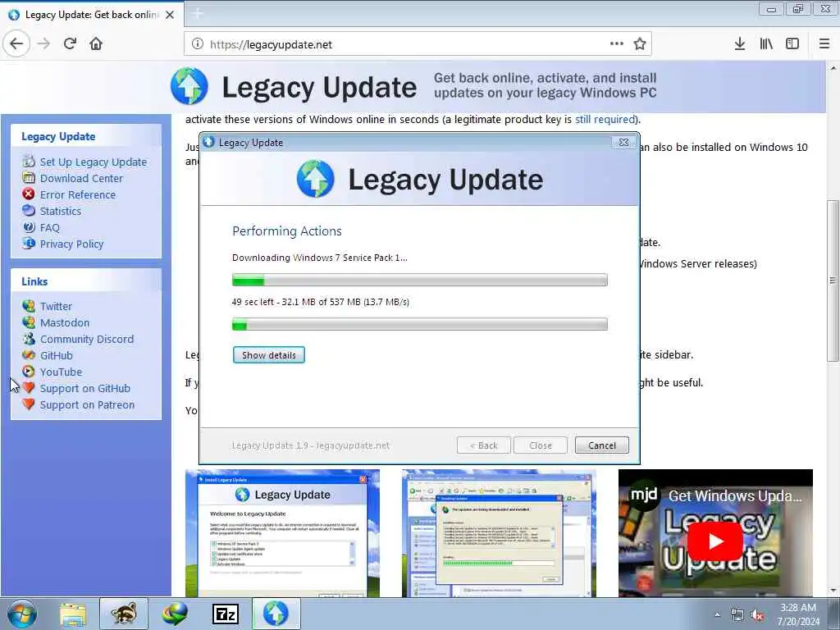Open the 7-Zip taskbar icon
Screen dimensions: 840x630
[x=226, y=614]
